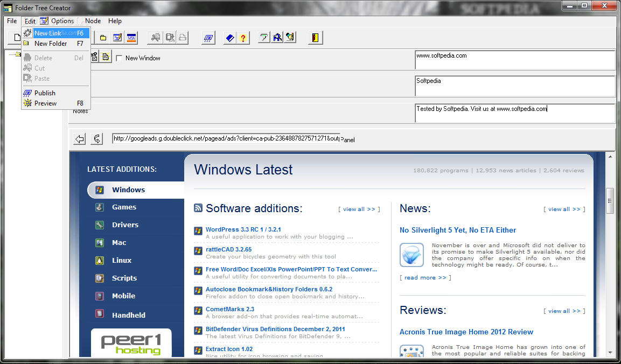Click the figures-at-screen toolbar icon

(x=277, y=38)
